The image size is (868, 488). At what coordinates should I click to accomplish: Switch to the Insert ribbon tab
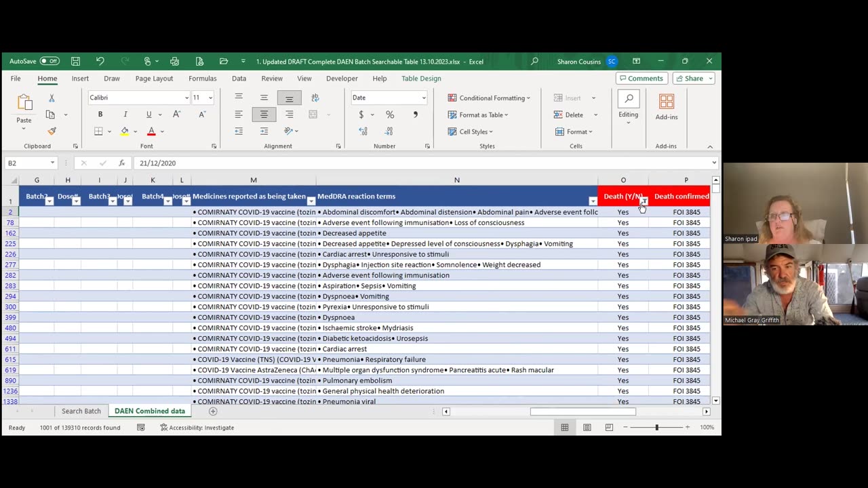pos(80,78)
